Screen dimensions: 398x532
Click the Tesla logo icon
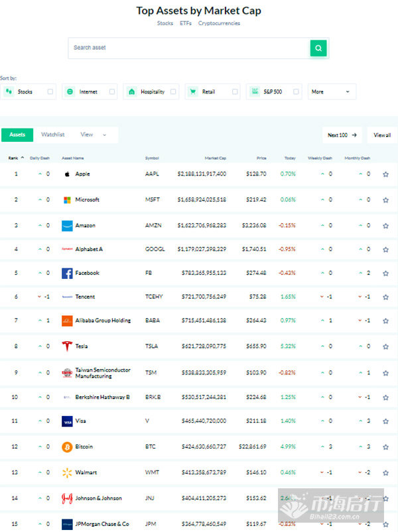coord(67,346)
